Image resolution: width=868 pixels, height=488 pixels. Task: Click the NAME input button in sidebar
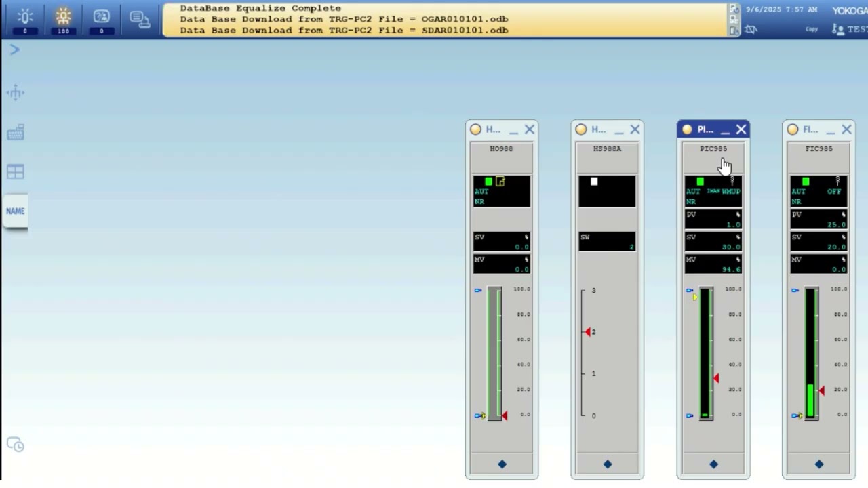pyautogui.click(x=15, y=211)
